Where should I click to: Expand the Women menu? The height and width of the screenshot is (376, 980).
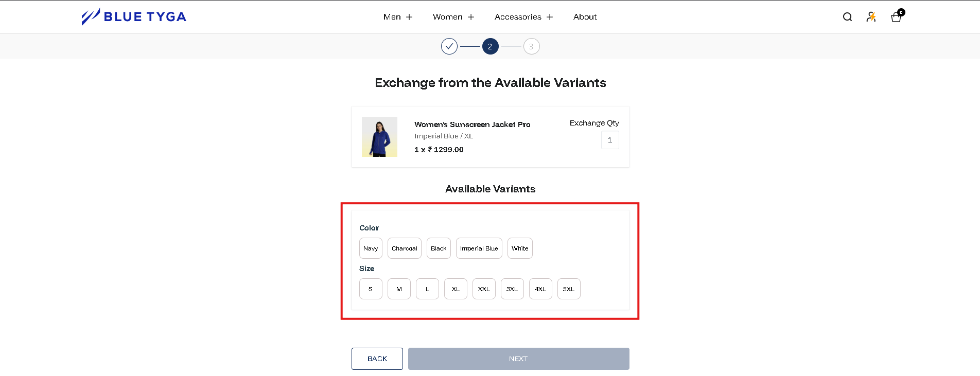453,17
